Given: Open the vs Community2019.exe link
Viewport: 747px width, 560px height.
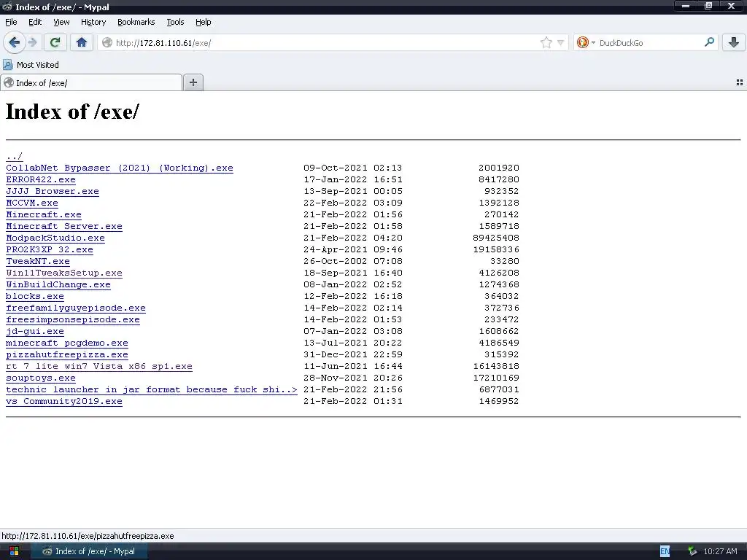Looking at the screenshot, I should click(x=64, y=402).
